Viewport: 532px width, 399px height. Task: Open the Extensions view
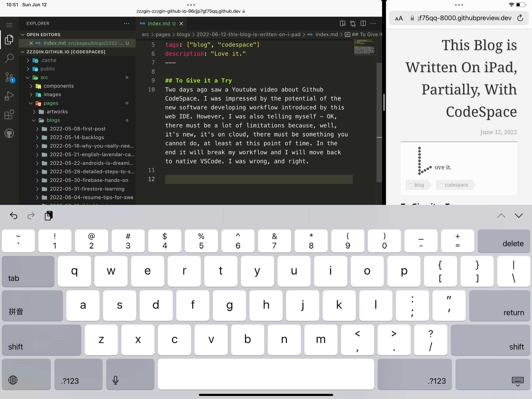pyautogui.click(x=9, y=114)
